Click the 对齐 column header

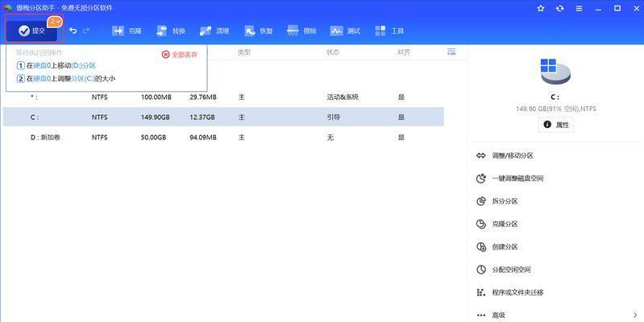click(x=404, y=52)
